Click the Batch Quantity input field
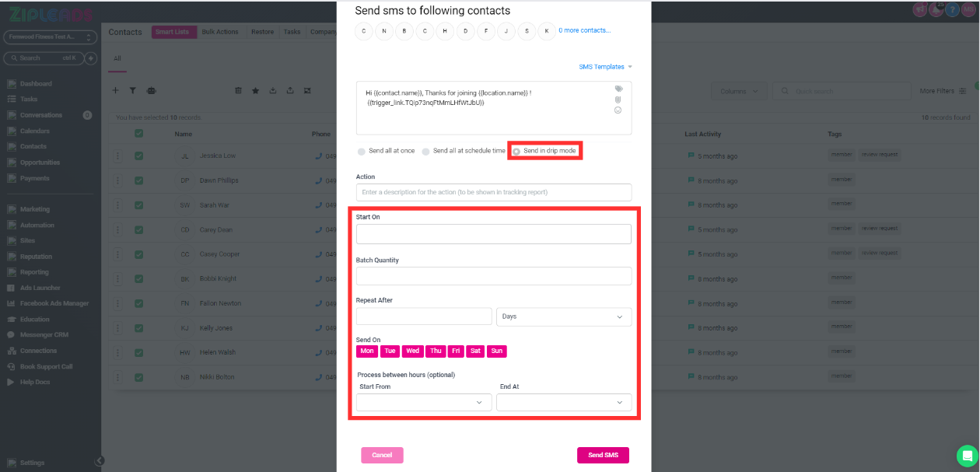Image resolution: width=980 pixels, height=472 pixels. pos(494,276)
